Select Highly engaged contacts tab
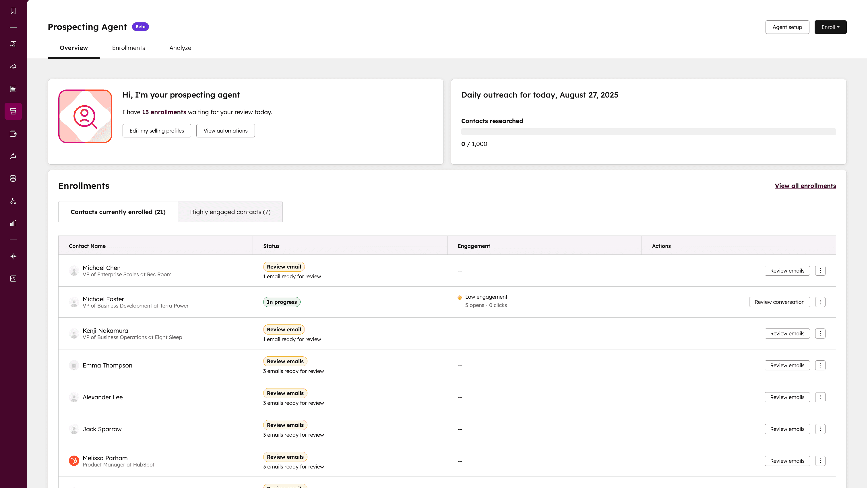868x488 pixels. (x=230, y=212)
